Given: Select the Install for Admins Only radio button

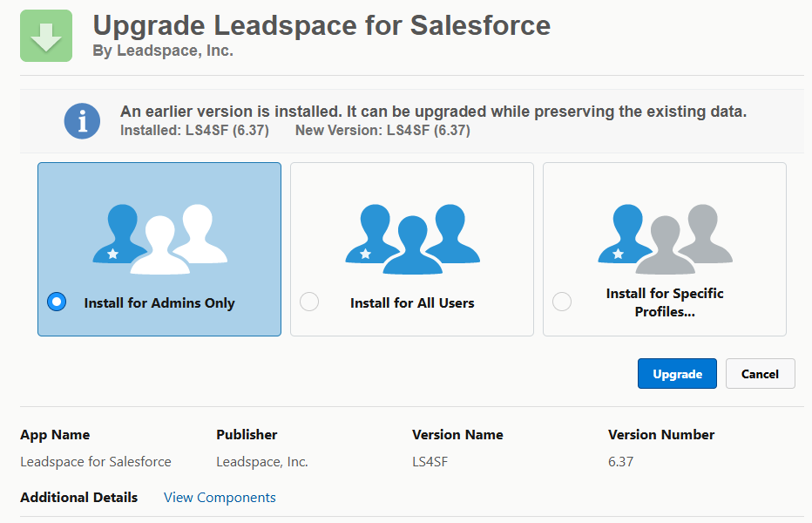Looking at the screenshot, I should click(56, 302).
